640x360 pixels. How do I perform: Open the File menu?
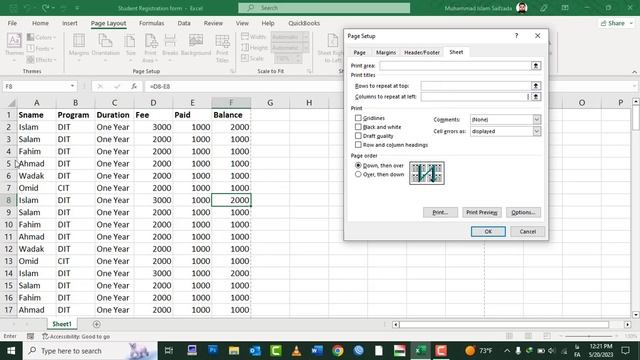tap(12, 23)
